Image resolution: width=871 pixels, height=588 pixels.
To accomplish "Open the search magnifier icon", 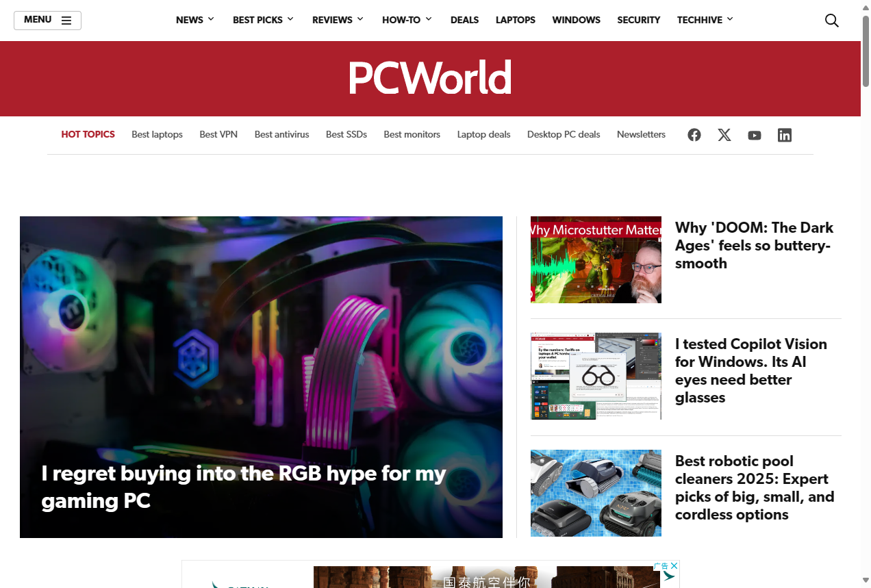I will coord(831,20).
